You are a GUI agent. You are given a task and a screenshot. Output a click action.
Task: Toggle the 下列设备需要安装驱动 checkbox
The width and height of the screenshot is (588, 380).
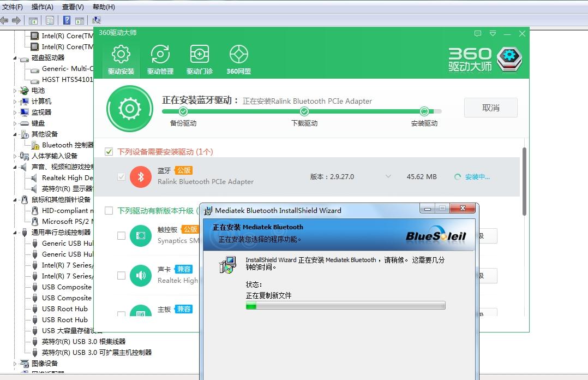point(109,152)
